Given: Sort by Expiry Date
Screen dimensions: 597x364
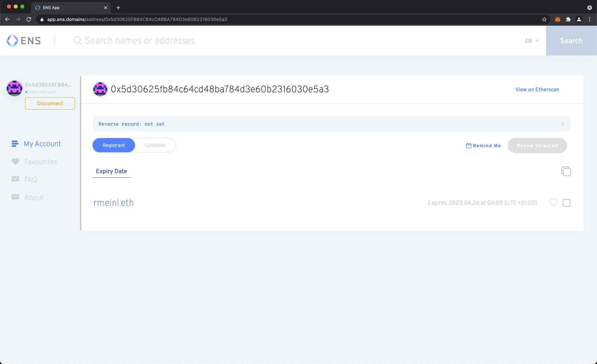Looking at the screenshot, I should coord(111,171).
